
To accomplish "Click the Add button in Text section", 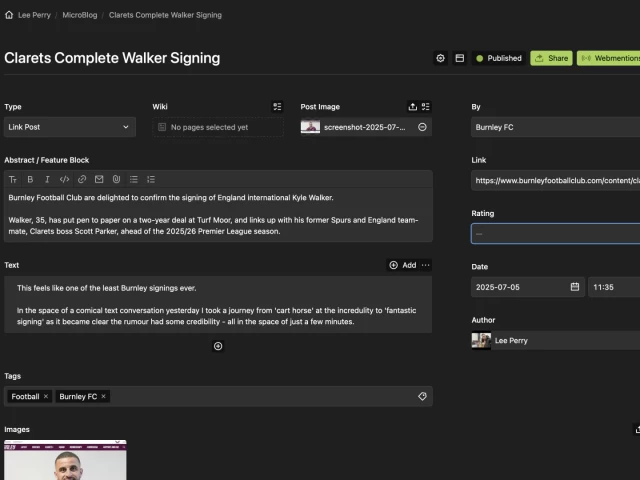I will tap(402, 265).
